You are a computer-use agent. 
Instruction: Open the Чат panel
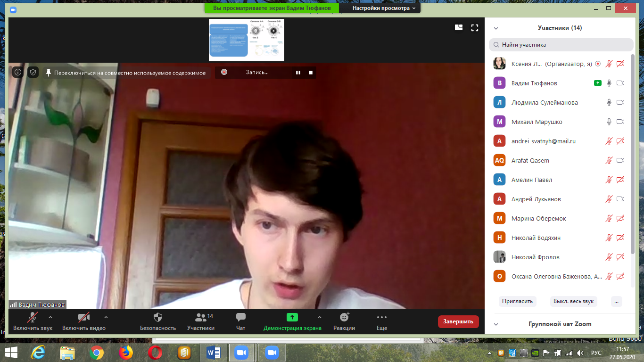pyautogui.click(x=240, y=321)
